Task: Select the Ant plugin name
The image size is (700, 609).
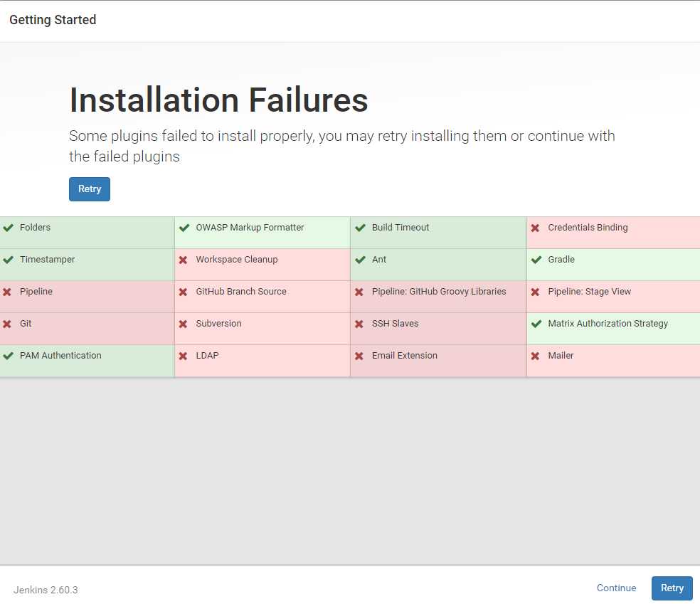Action: click(x=379, y=260)
